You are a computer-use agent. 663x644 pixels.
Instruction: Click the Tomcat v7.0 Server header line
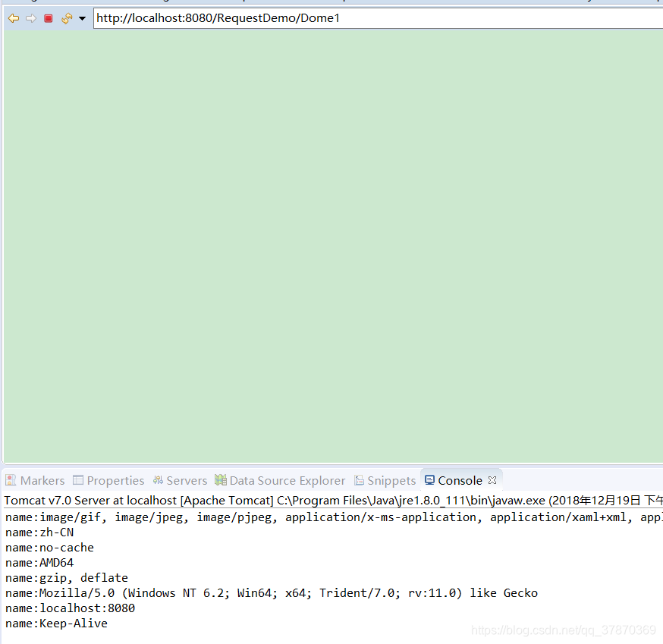point(334,501)
